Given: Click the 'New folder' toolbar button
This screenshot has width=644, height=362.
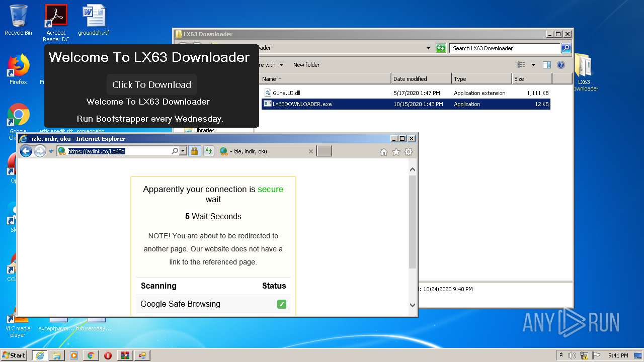Looking at the screenshot, I should click(x=306, y=65).
